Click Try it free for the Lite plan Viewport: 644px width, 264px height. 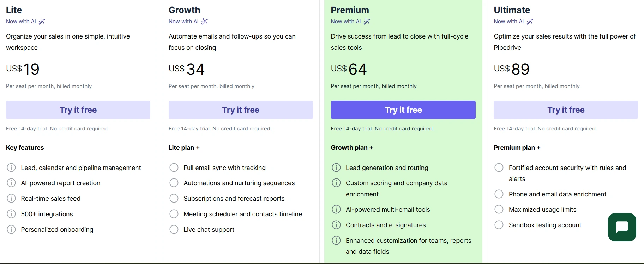pos(78,110)
